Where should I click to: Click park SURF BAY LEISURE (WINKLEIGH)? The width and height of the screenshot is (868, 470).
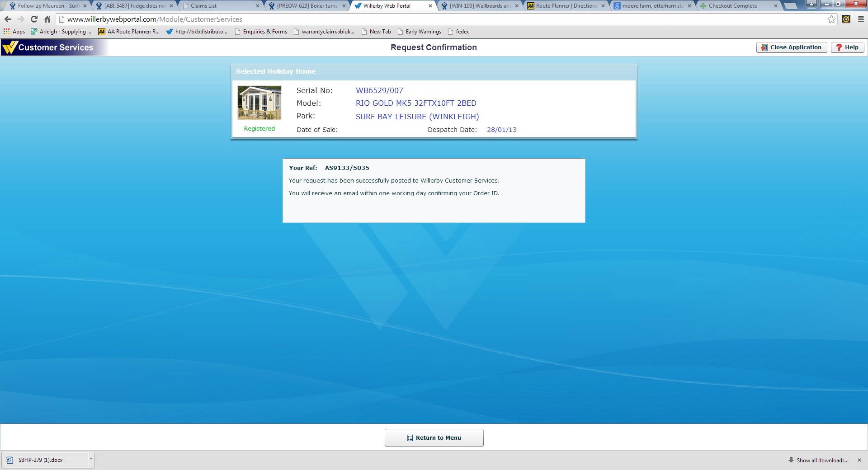pos(417,117)
